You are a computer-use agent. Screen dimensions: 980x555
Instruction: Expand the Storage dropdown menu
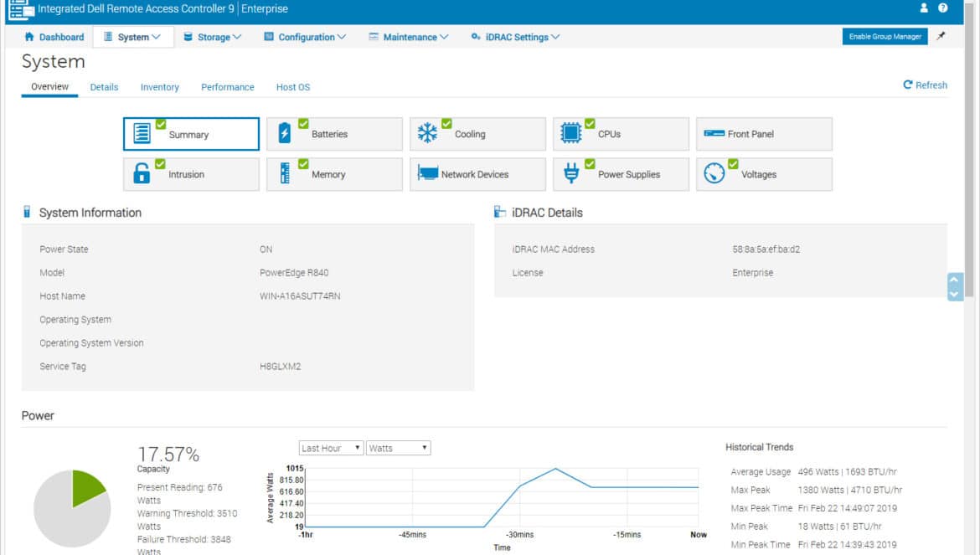point(213,37)
